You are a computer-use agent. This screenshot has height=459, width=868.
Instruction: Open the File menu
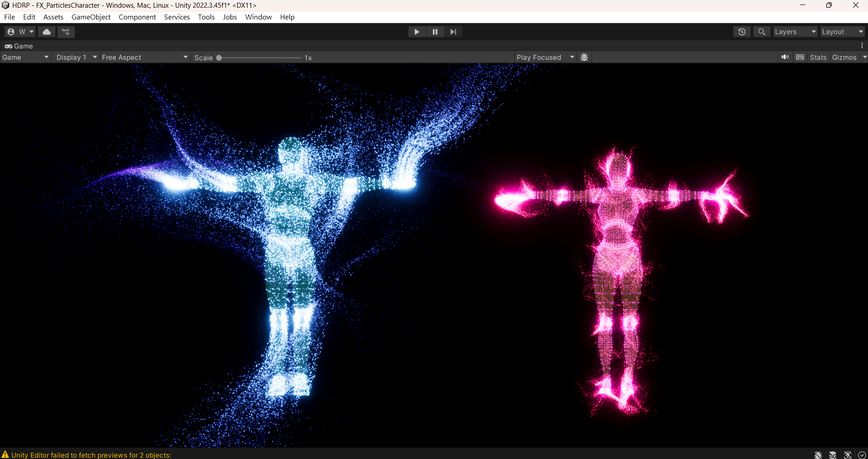click(10, 17)
